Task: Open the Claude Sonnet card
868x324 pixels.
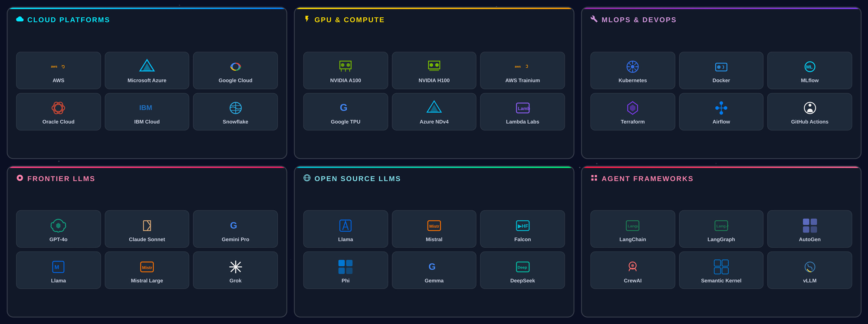Action: pos(147,229)
